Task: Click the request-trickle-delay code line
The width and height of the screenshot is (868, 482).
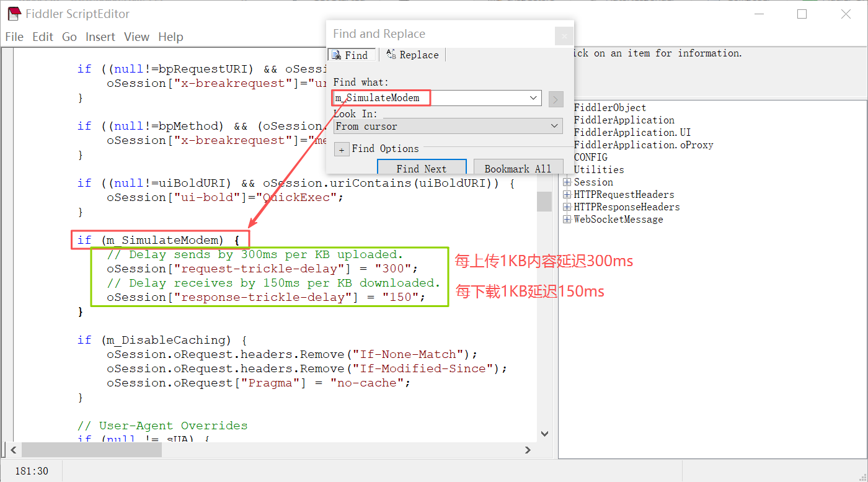Action: (263, 269)
